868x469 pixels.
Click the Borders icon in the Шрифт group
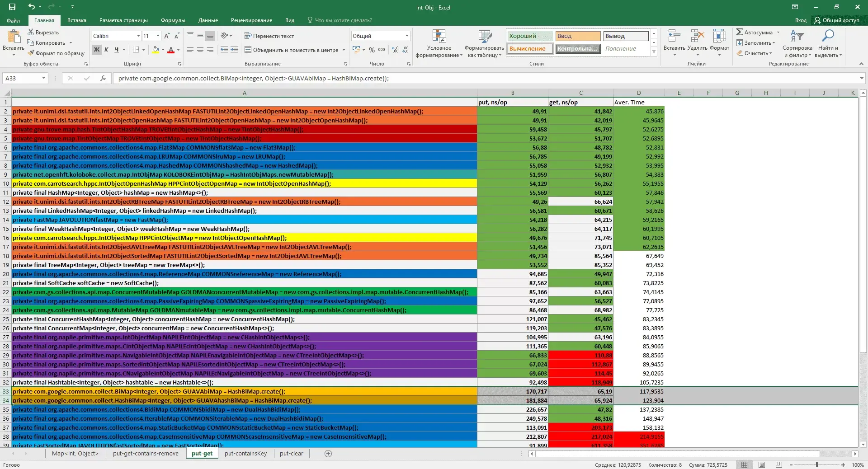pos(136,50)
